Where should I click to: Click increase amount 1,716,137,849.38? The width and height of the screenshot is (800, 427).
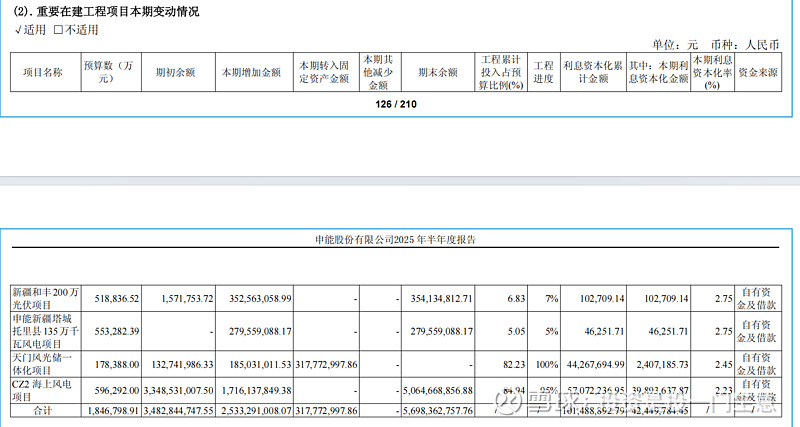(257, 390)
